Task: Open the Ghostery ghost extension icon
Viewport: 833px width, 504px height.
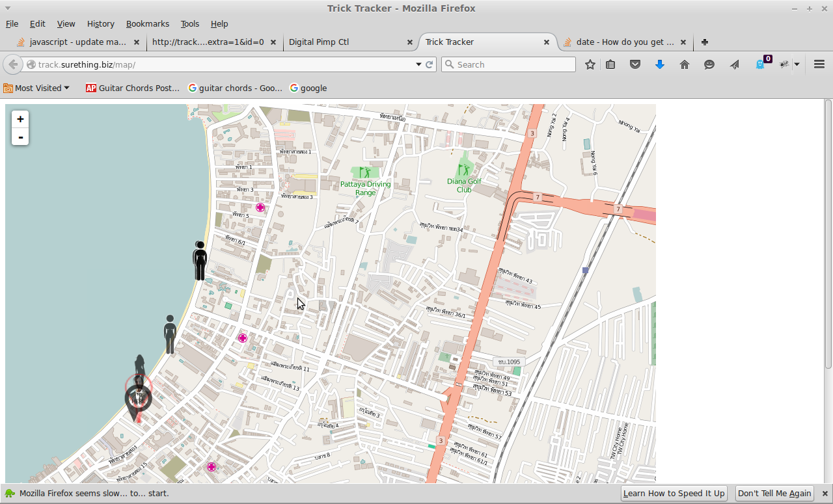Action: pos(760,64)
